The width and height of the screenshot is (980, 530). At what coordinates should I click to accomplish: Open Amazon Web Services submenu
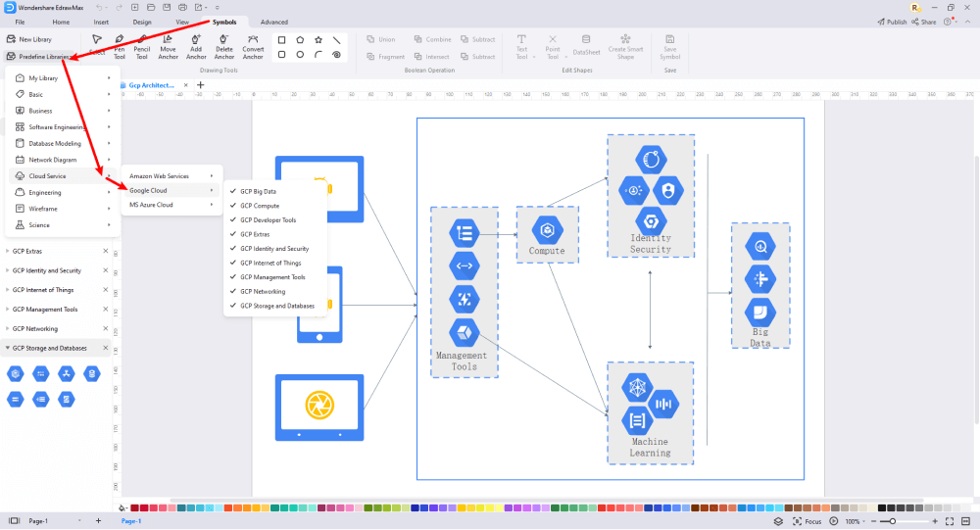[171, 176]
